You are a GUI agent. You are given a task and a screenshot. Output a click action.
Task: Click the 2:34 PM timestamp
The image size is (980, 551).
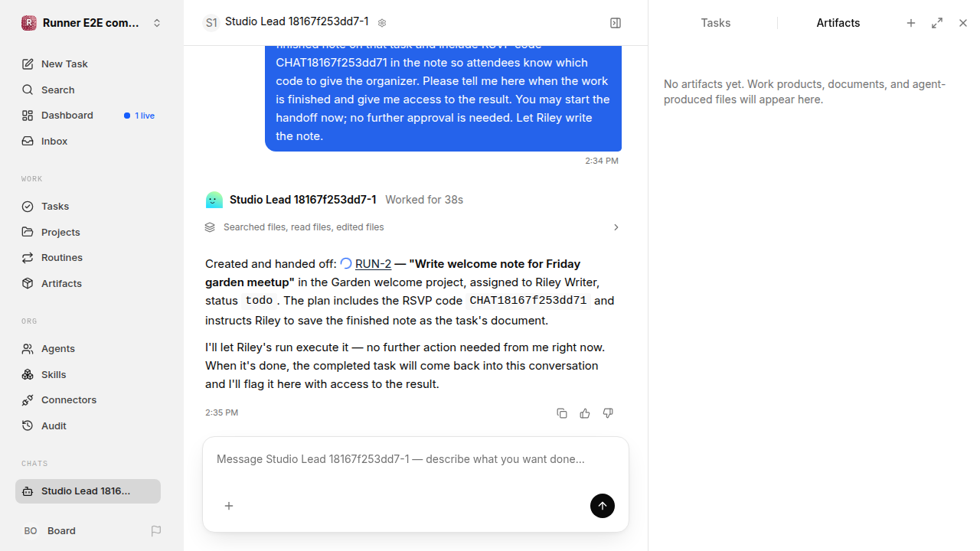click(602, 161)
